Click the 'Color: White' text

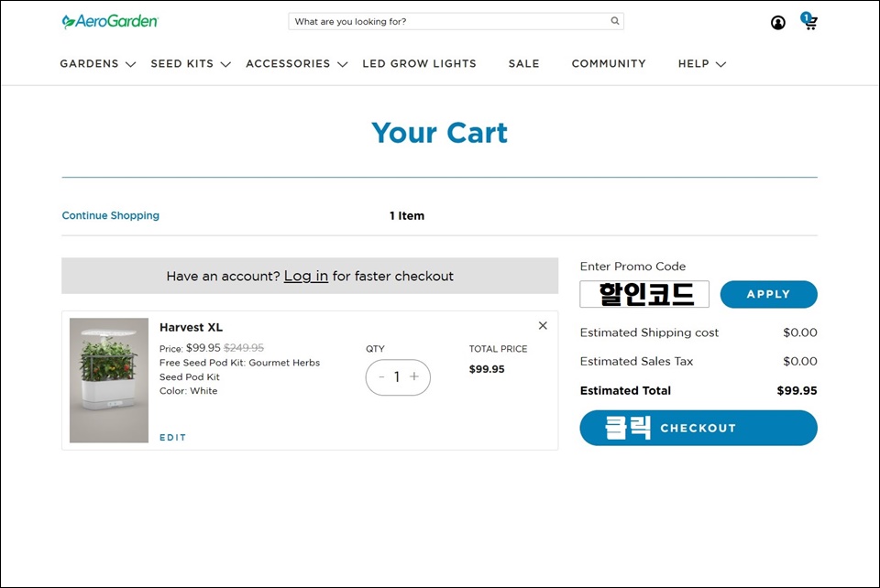click(x=188, y=391)
